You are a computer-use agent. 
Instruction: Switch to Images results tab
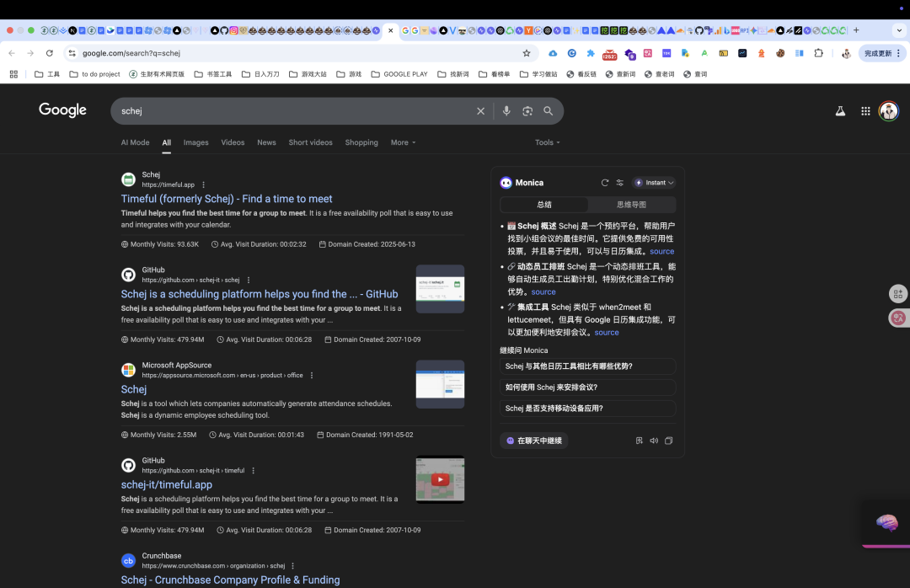195,142
